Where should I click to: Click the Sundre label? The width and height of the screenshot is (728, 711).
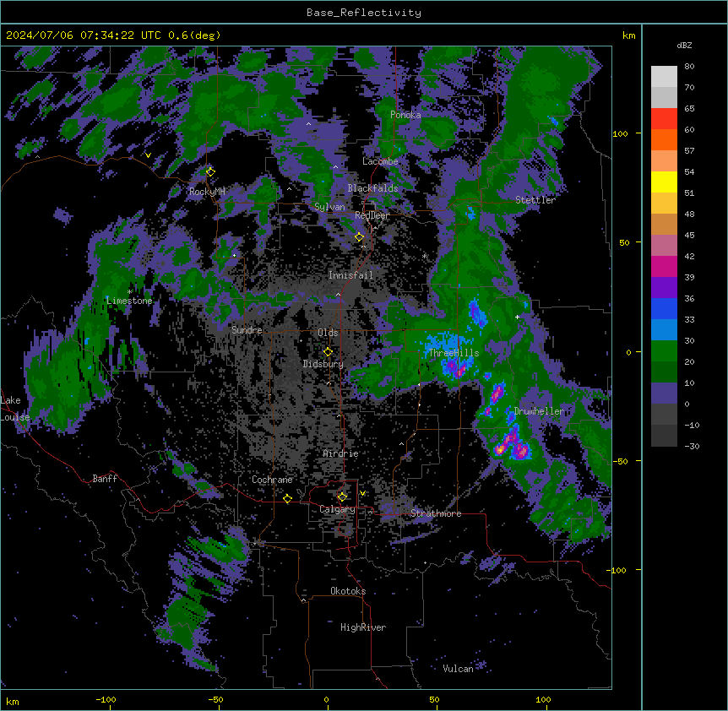coord(247,330)
